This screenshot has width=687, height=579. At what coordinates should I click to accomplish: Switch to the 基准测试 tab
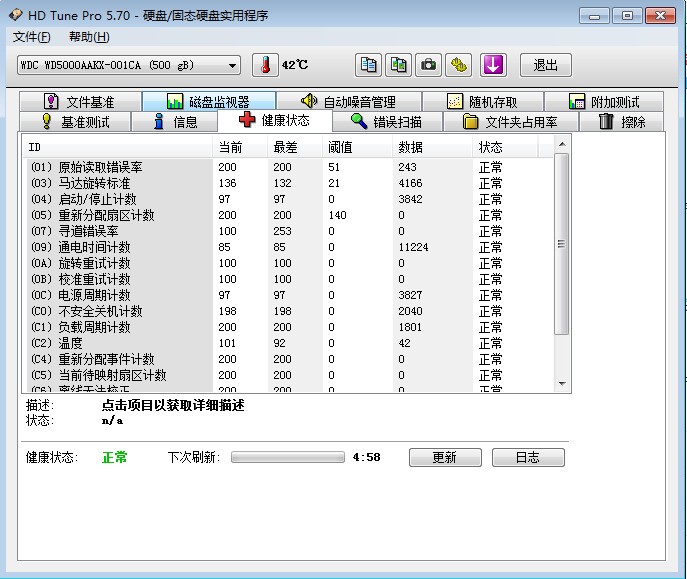pos(75,121)
